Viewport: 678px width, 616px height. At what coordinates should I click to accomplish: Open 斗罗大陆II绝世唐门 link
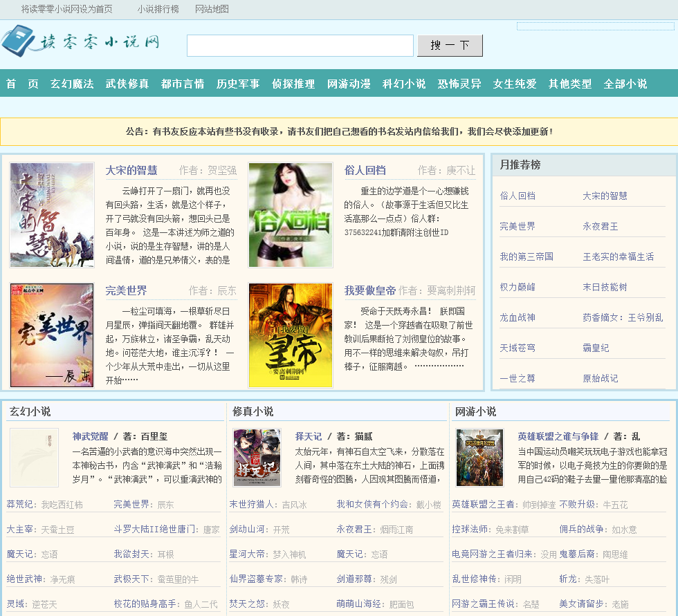[154, 529]
